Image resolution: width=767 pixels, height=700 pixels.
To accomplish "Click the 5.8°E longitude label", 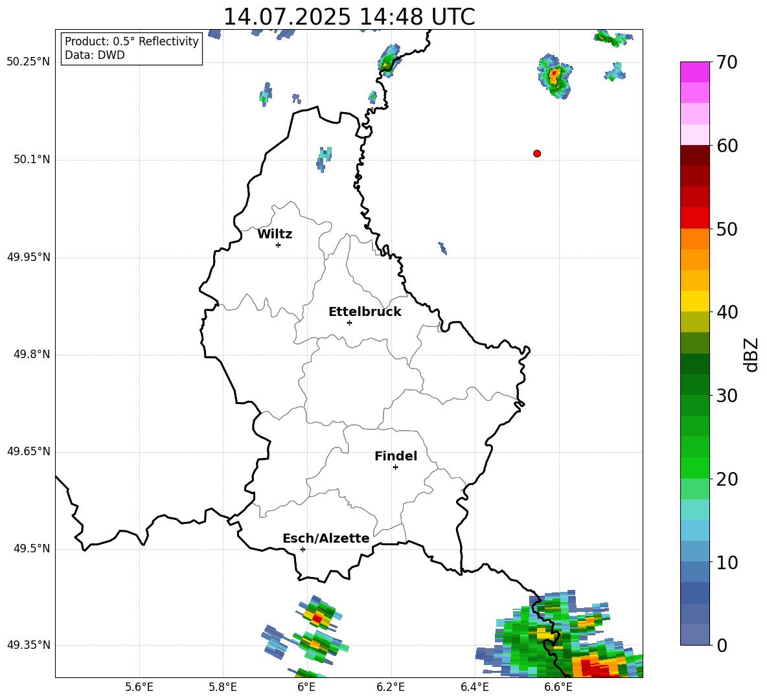I will (x=223, y=687).
